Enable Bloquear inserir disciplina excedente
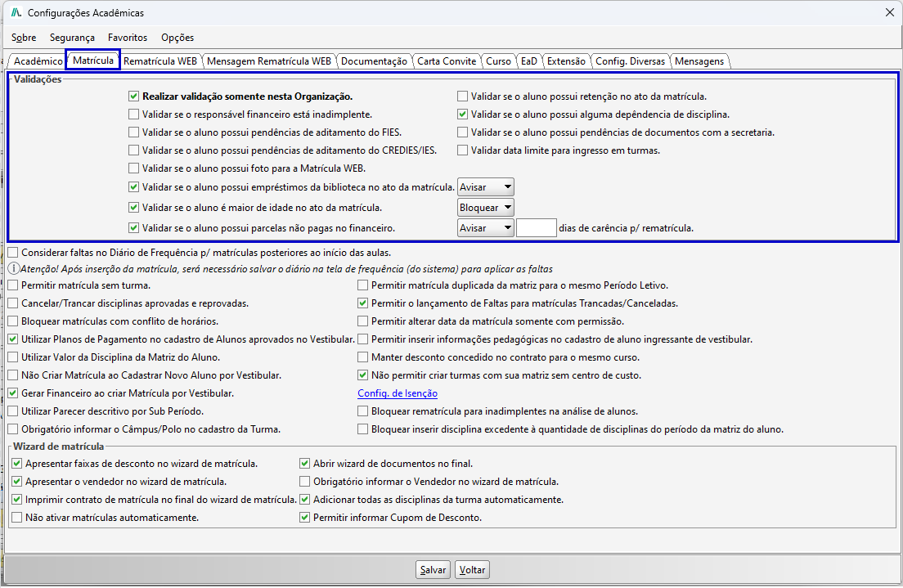This screenshot has height=588, width=903. pyautogui.click(x=363, y=429)
